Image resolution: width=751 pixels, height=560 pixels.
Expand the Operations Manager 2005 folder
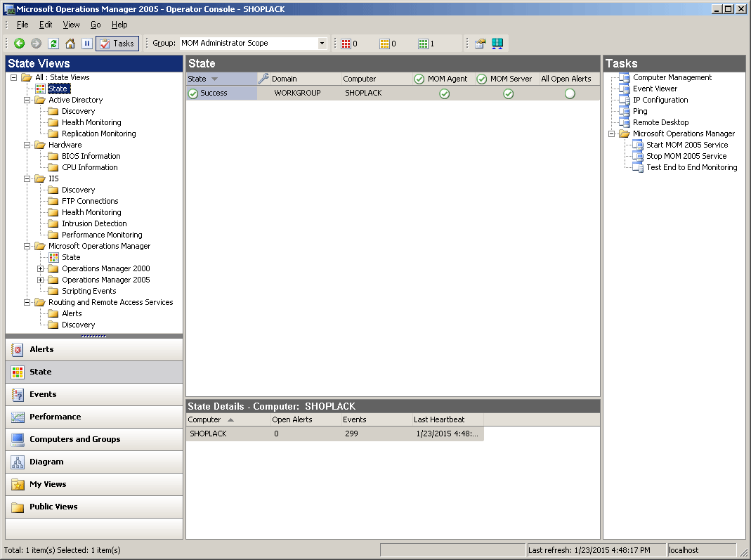(41, 280)
